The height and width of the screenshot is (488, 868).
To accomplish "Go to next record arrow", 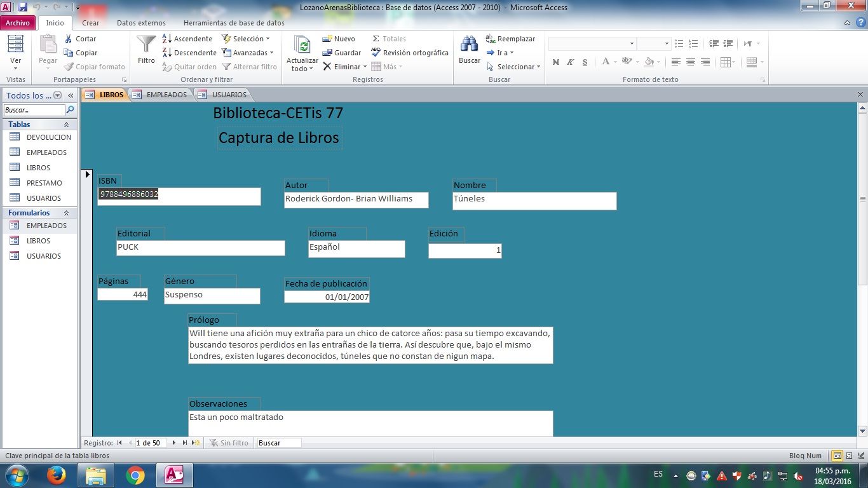I will [x=173, y=443].
